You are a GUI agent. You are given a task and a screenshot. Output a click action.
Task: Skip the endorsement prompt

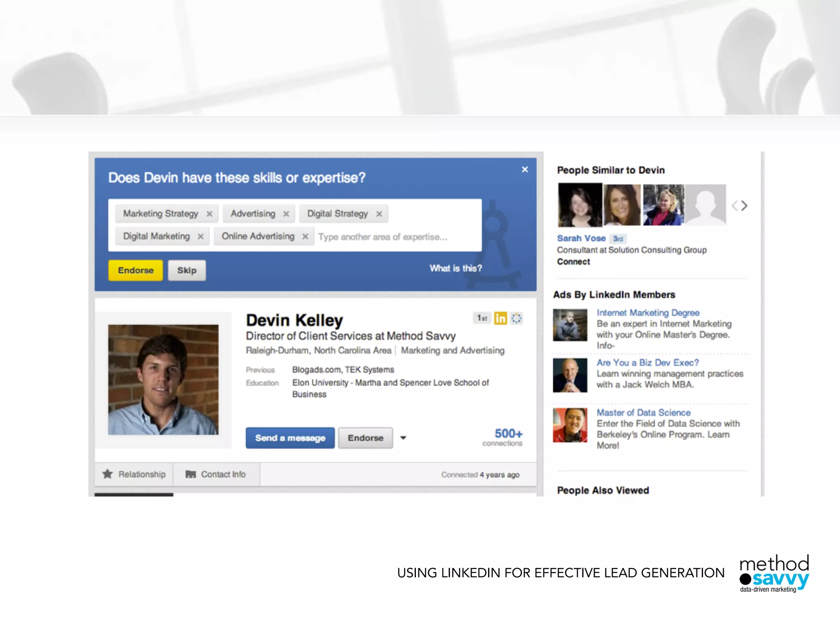(x=187, y=270)
